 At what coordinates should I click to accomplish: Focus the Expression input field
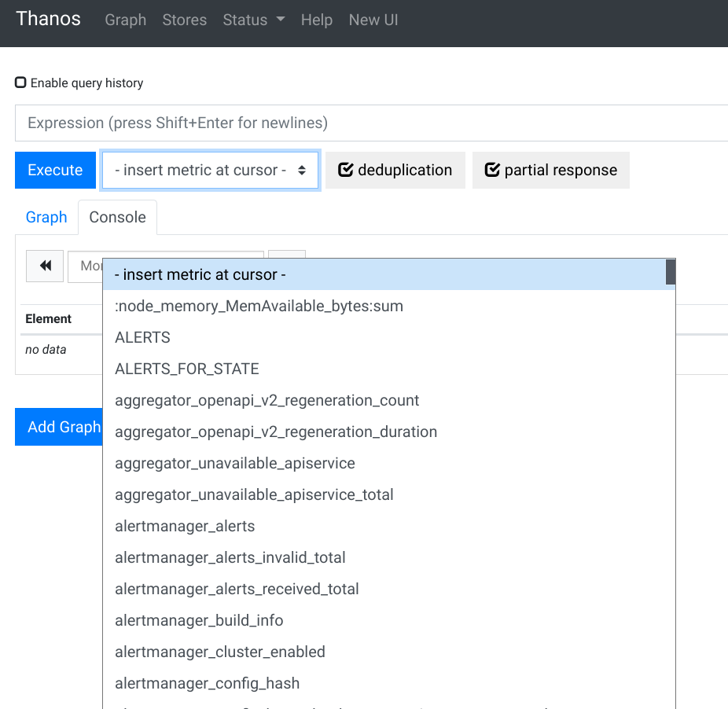pos(371,123)
